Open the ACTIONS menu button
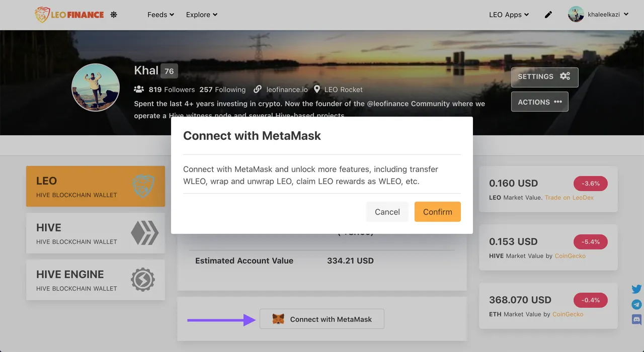This screenshot has height=352, width=644. [x=539, y=102]
